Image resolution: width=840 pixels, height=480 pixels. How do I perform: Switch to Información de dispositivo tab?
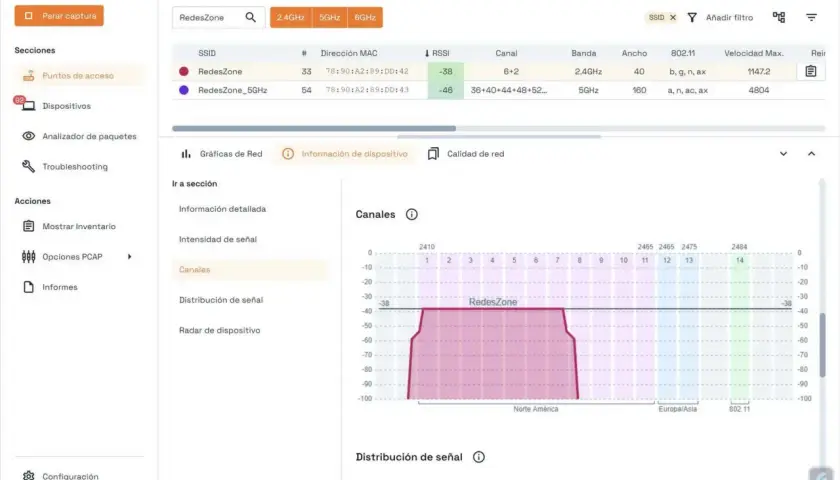tap(345, 154)
